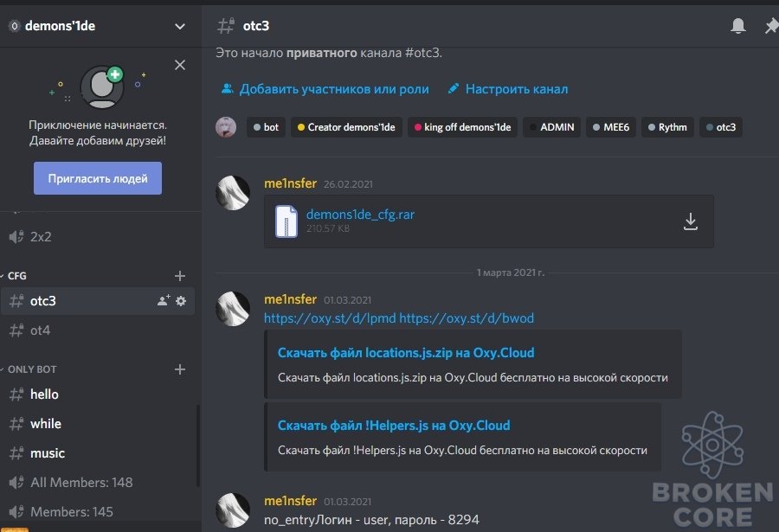Click the ADMIN role tag
This screenshot has height=532, width=779.
[x=551, y=127]
